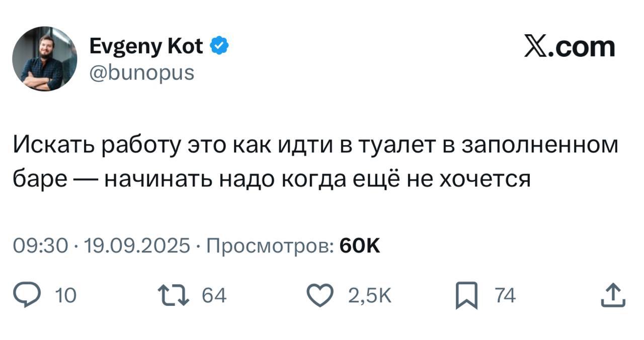The width and height of the screenshot is (644, 340).
Task: Open Evgeny Kot's profile avatar photo
Action: [x=45, y=59]
